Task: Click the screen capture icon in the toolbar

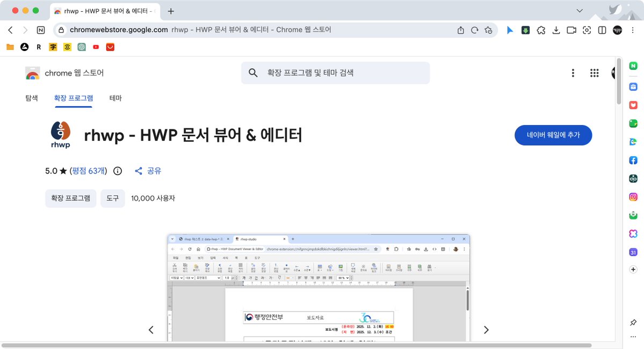Action: tap(587, 30)
